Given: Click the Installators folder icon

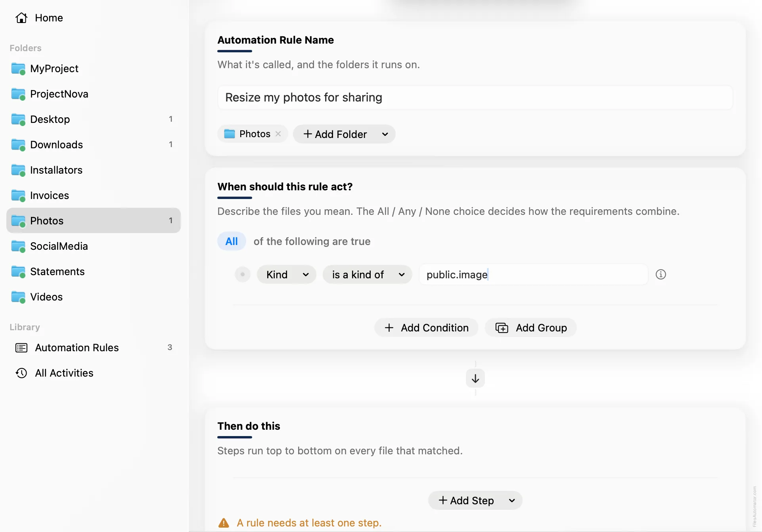Looking at the screenshot, I should click(x=18, y=170).
